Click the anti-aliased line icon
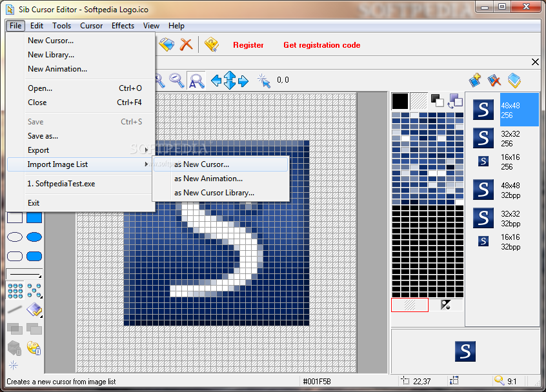Viewport: 546px width, 392px height. pos(15,309)
